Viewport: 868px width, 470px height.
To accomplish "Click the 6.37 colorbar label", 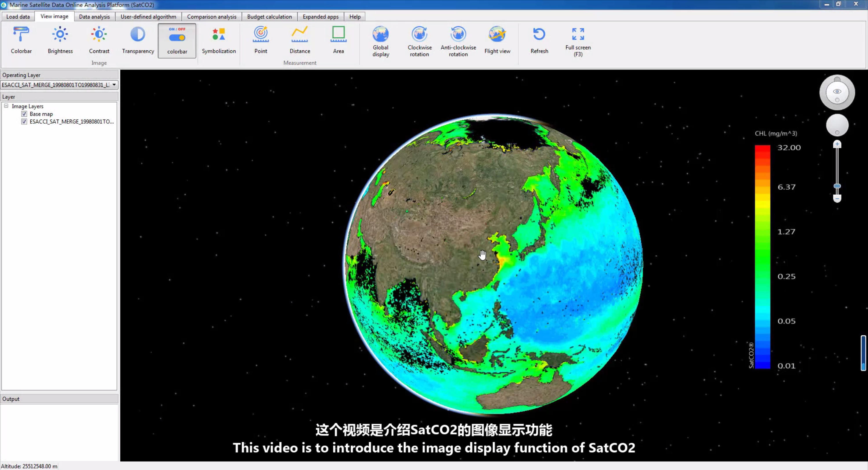I will [x=786, y=187].
